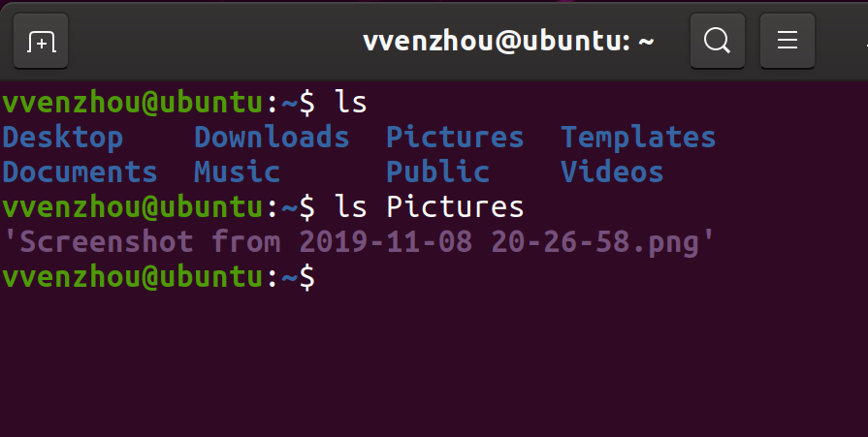Image resolution: width=868 pixels, height=437 pixels.
Task: Click the search magnifier icon
Action: tap(717, 41)
